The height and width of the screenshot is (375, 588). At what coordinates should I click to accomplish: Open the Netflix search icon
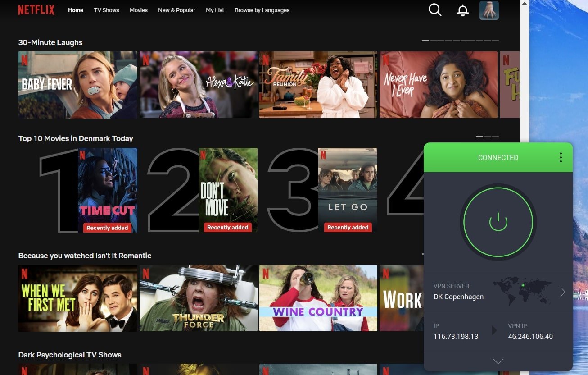(435, 10)
